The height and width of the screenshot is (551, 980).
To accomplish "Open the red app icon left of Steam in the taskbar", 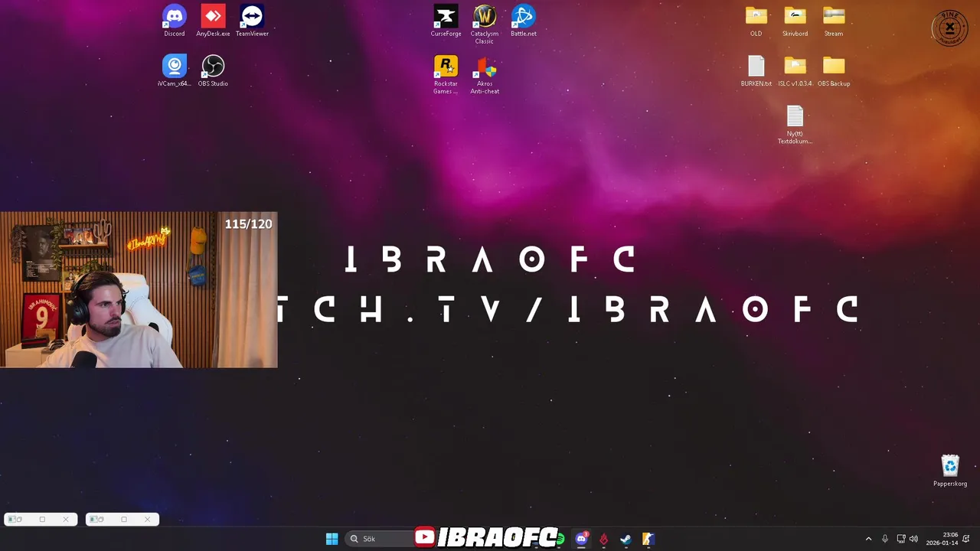I will click(x=603, y=539).
